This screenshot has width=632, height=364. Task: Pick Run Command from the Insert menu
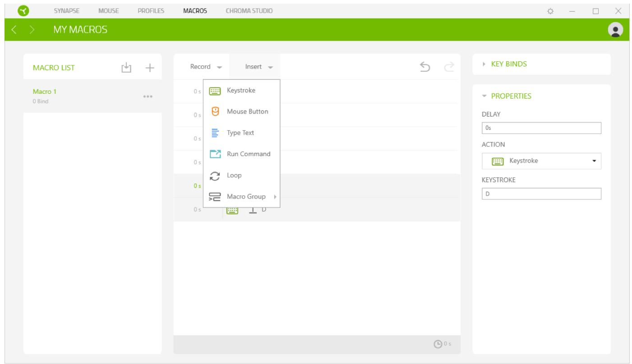(x=242, y=154)
